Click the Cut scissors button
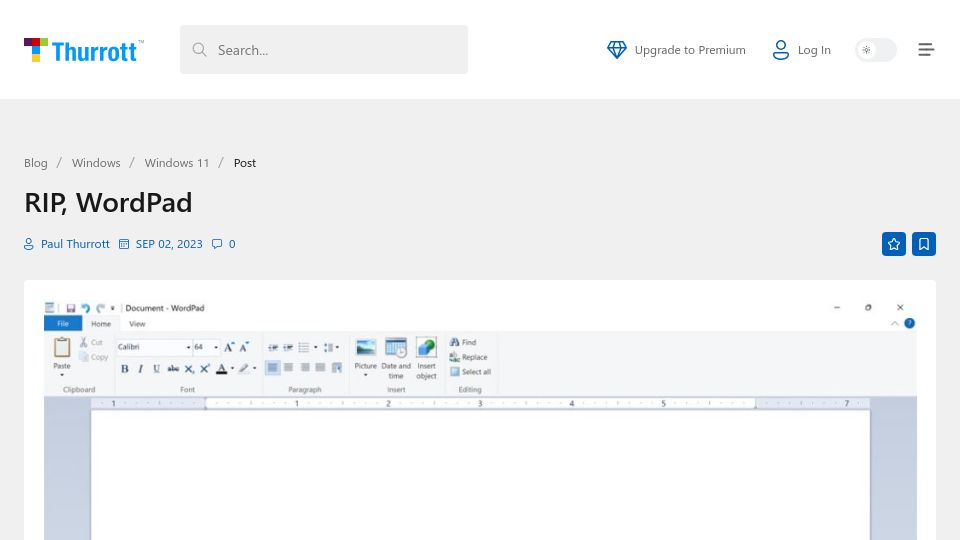The height and width of the screenshot is (540, 960). pyautogui.click(x=91, y=342)
